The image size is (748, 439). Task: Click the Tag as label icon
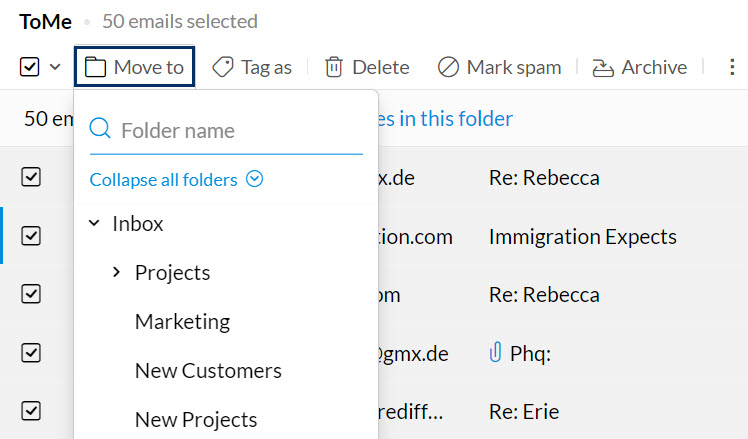(x=223, y=67)
